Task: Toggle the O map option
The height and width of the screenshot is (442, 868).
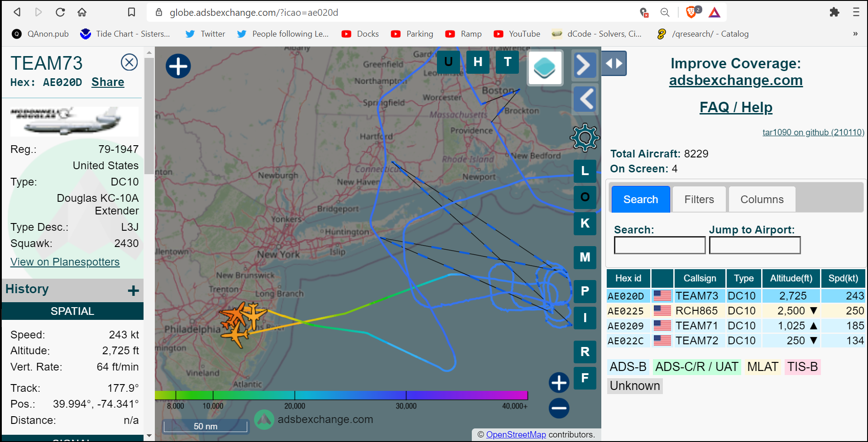Action: click(585, 197)
